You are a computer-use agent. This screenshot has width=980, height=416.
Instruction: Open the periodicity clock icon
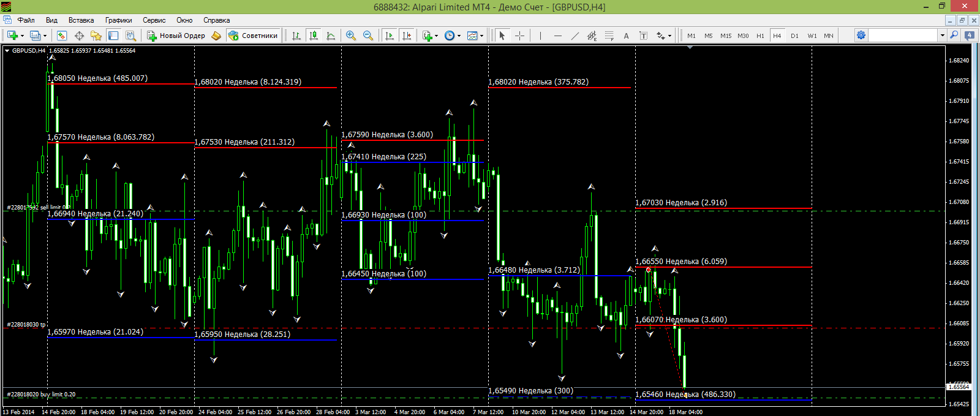pos(450,36)
